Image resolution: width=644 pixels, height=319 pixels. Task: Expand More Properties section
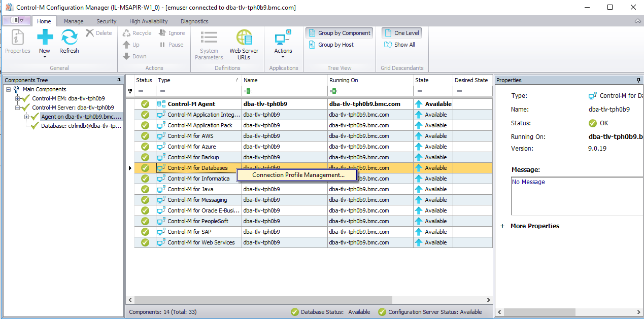(x=502, y=226)
